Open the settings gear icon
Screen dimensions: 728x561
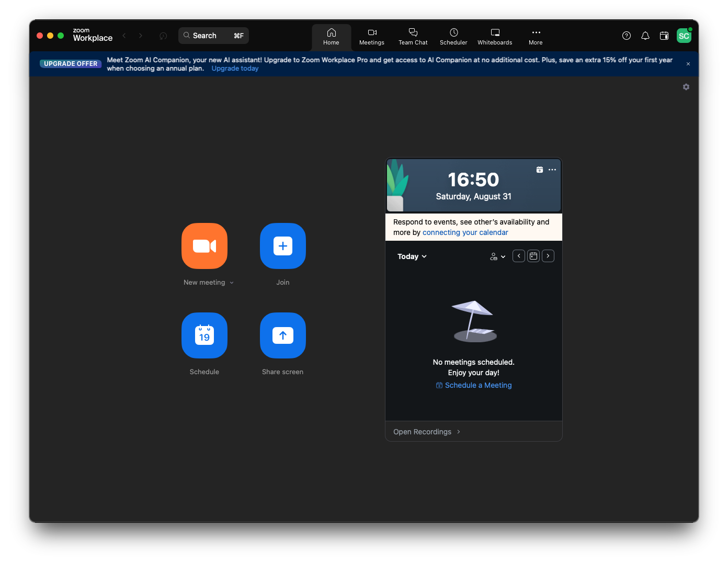pyautogui.click(x=686, y=87)
